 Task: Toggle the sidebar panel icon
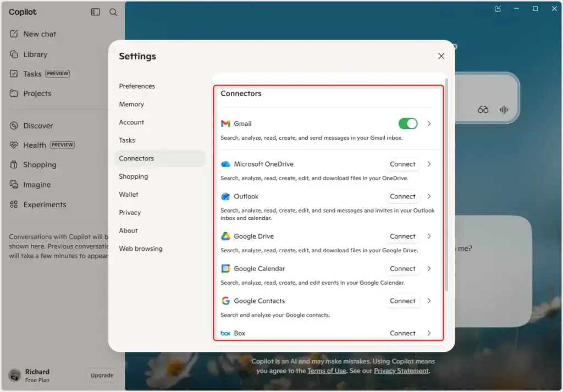(x=96, y=12)
